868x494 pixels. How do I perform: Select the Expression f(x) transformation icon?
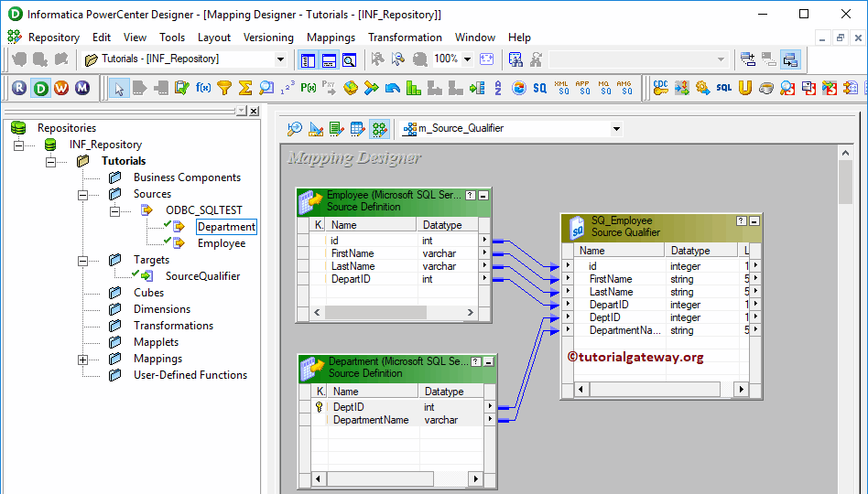[x=203, y=88]
